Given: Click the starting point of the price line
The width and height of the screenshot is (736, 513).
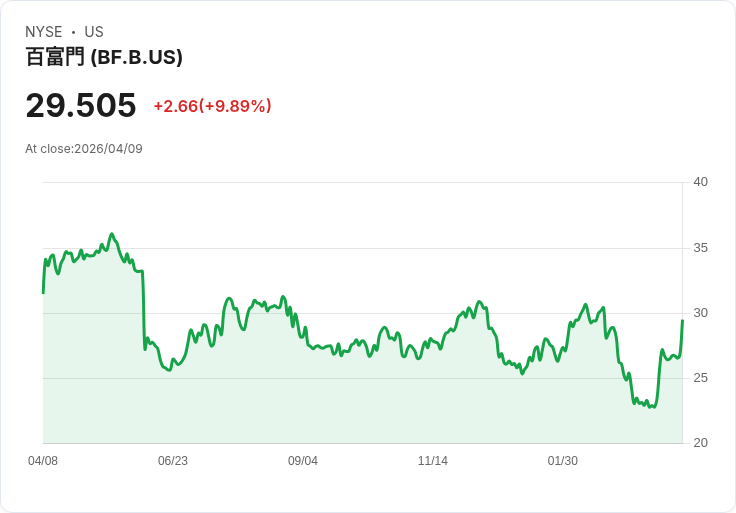Looking at the screenshot, I should (43, 292).
